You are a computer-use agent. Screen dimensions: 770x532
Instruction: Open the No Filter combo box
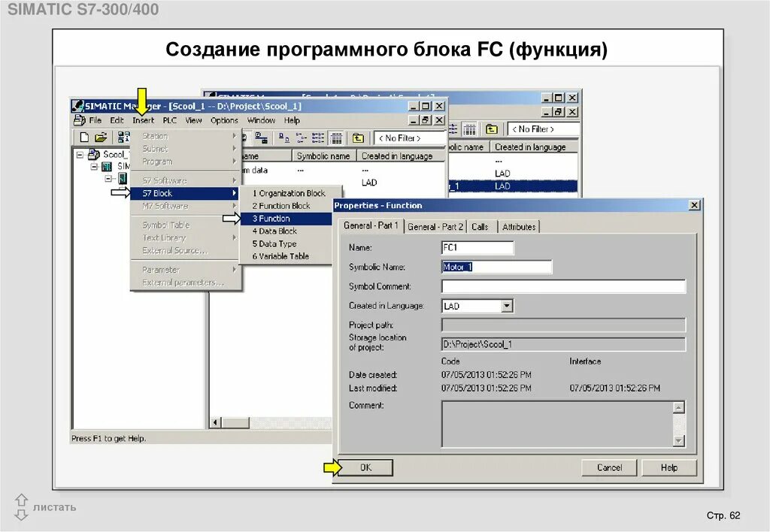tap(409, 138)
